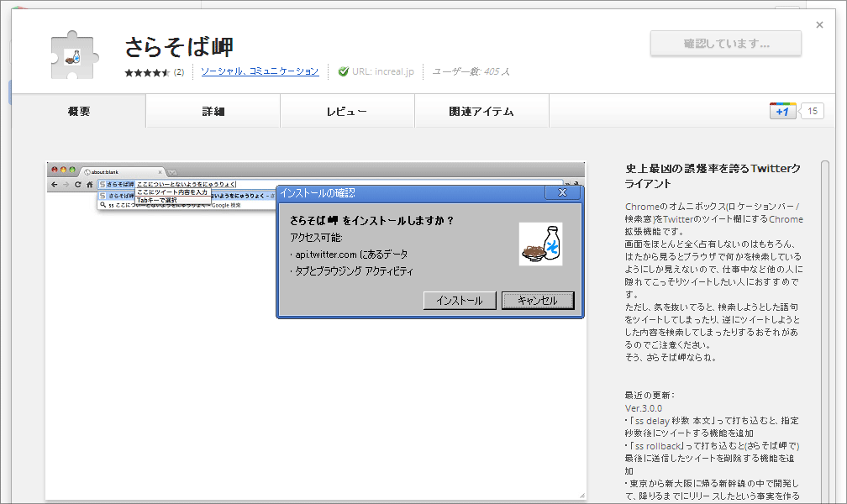Click the omnibox input in screenshot

(330, 184)
